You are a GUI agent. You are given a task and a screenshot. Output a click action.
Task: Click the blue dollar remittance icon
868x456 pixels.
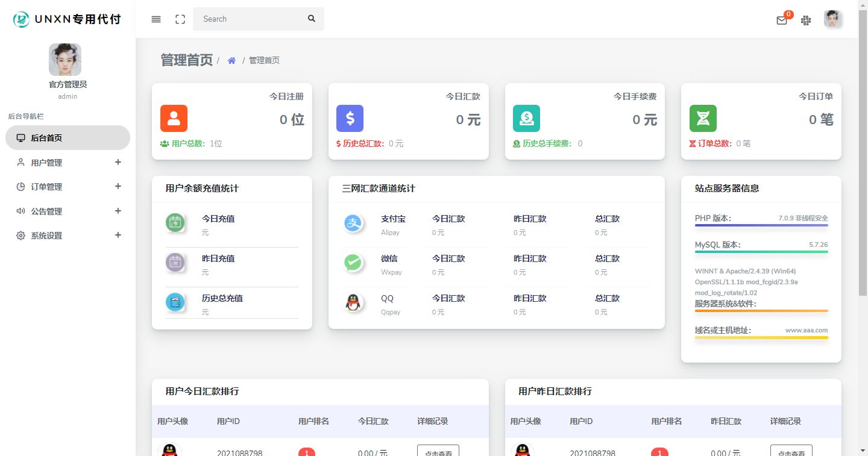[x=350, y=118]
